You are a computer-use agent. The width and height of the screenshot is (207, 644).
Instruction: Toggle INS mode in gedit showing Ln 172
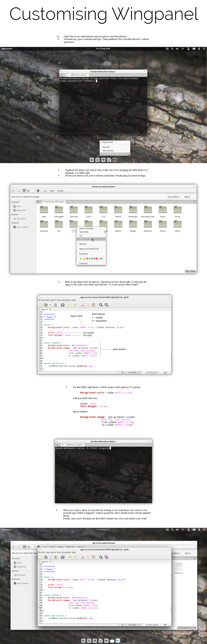click(165, 373)
